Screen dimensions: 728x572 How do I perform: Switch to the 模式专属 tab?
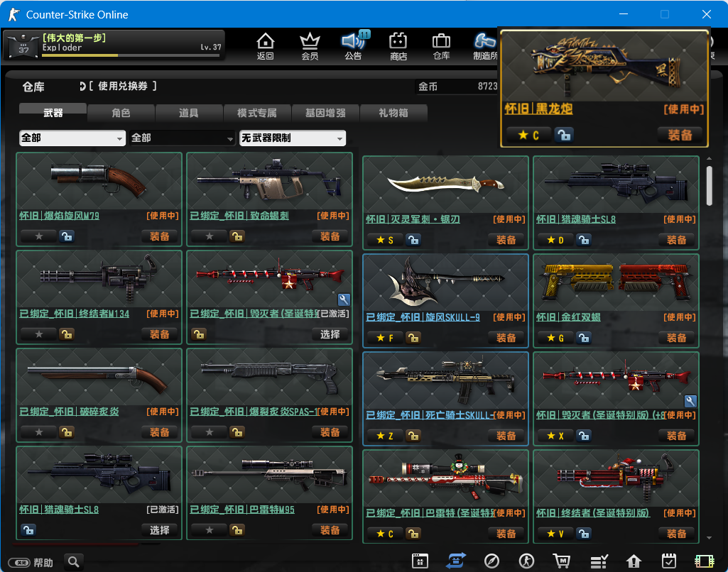point(256,112)
